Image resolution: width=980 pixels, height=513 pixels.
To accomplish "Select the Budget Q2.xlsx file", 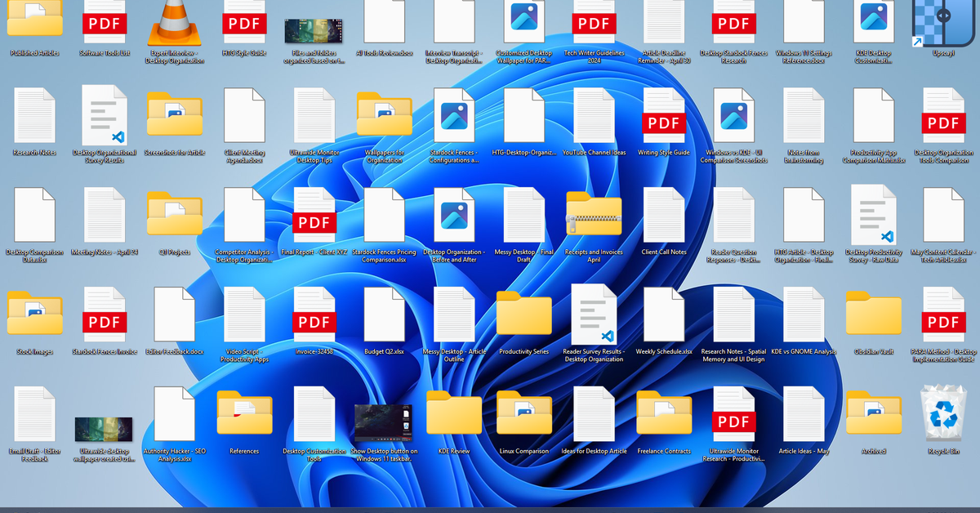I will pos(384,314).
